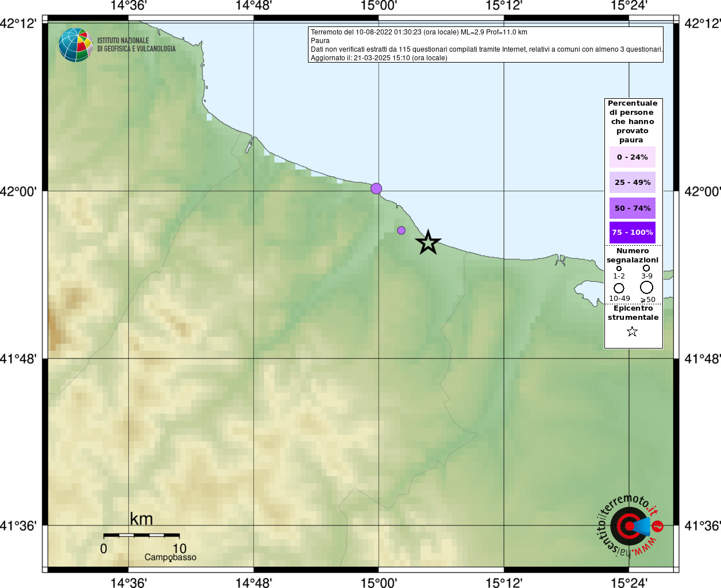Click the epicenter star on the map
The width and height of the screenshot is (721, 588).
tap(428, 243)
